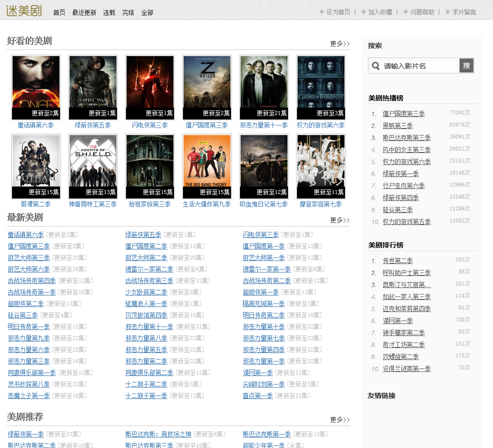Open the 连载 nav item
Viewport: 493px width, 448px height.
pyautogui.click(x=109, y=12)
